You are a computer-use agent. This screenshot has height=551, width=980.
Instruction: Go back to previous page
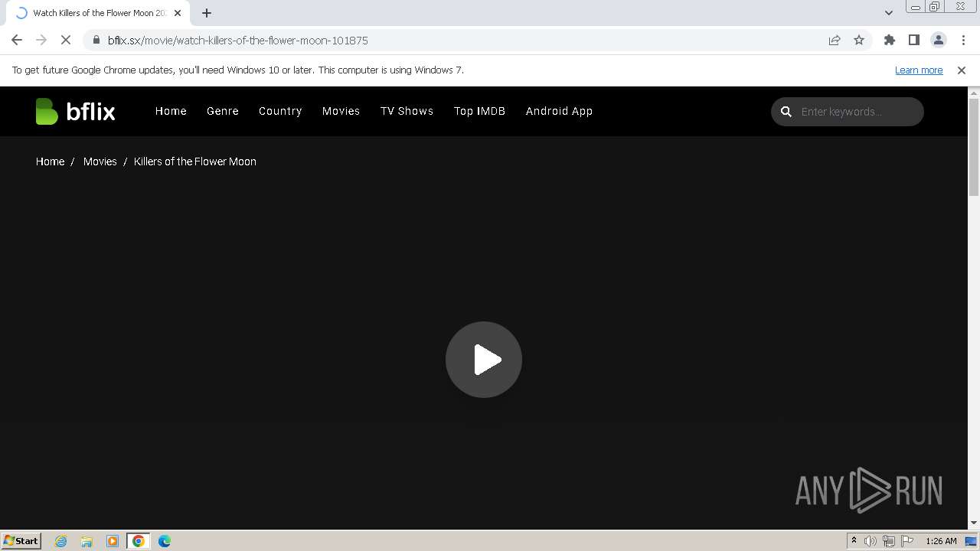pyautogui.click(x=17, y=40)
